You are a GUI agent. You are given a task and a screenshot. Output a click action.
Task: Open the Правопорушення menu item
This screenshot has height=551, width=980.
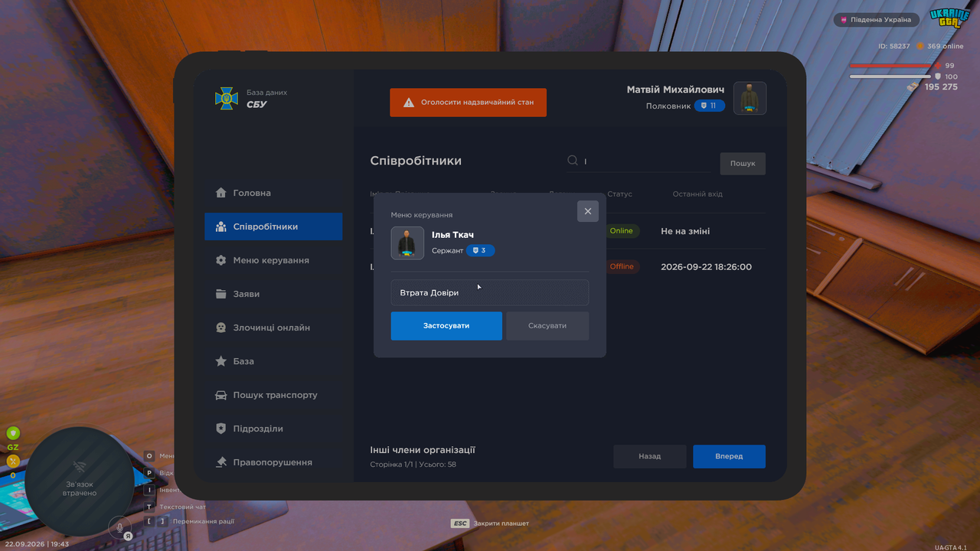click(x=273, y=462)
